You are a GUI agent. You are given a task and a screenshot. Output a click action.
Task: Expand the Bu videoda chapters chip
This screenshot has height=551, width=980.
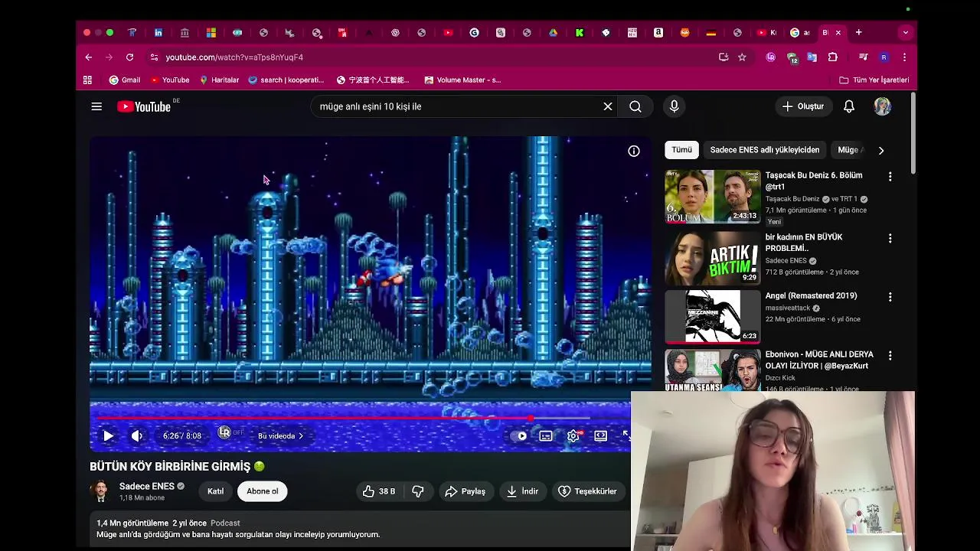click(x=280, y=436)
